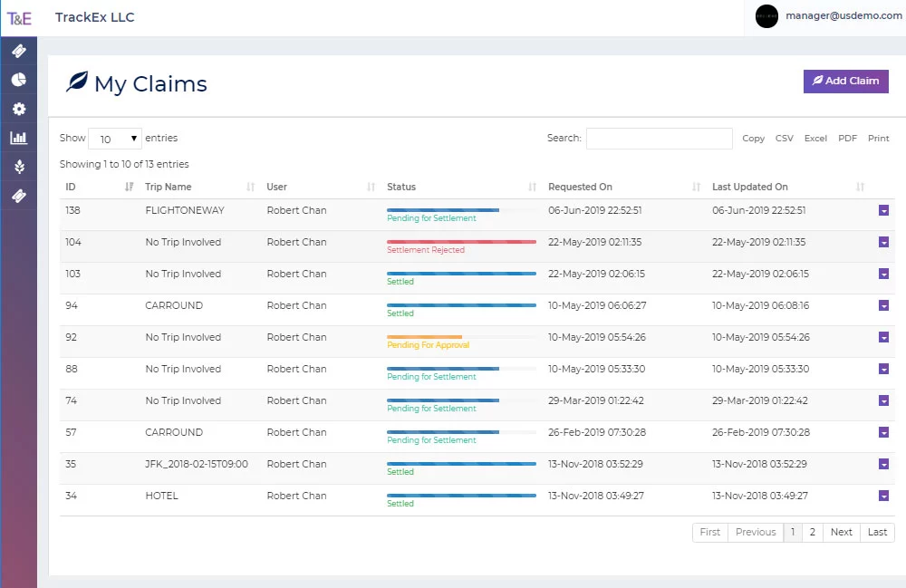The height and width of the screenshot is (588, 906).
Task: Click the CARROUND trip in row 94
Action: (174, 305)
